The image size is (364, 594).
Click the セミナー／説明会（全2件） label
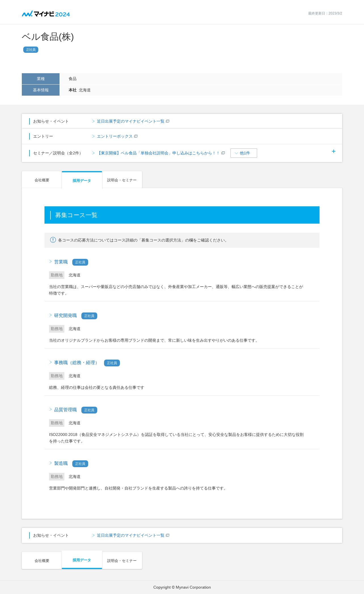[58, 153]
